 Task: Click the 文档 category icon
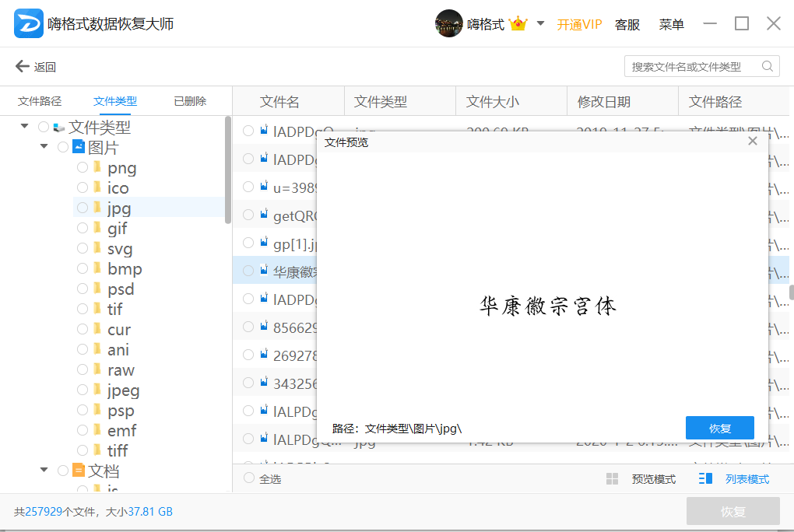click(79, 471)
